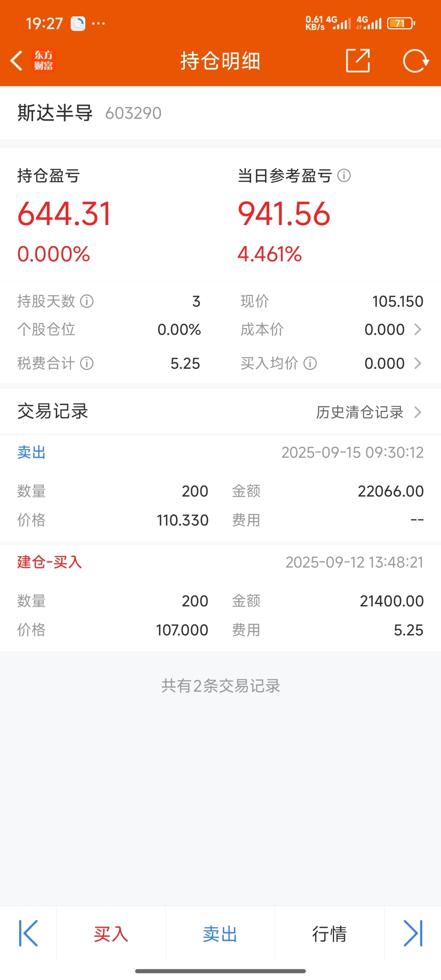Tap the 东方财富 logo icon
441x980 pixels.
(43, 61)
